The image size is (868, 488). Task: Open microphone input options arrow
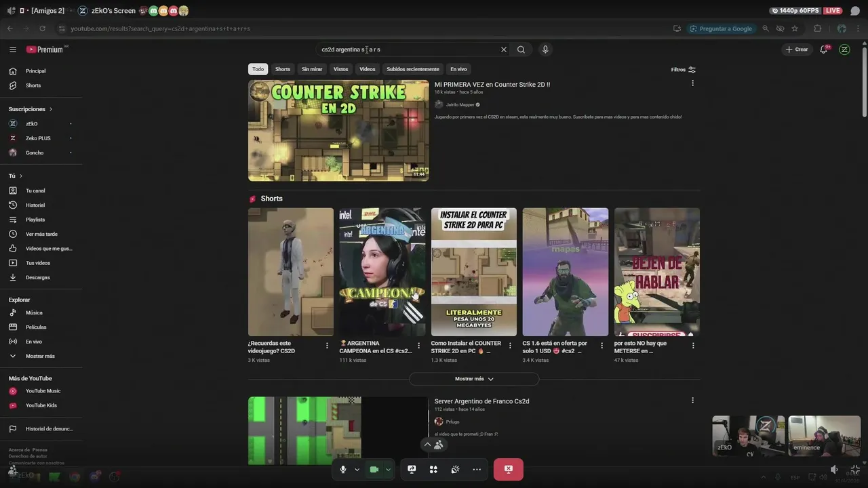pos(357,469)
